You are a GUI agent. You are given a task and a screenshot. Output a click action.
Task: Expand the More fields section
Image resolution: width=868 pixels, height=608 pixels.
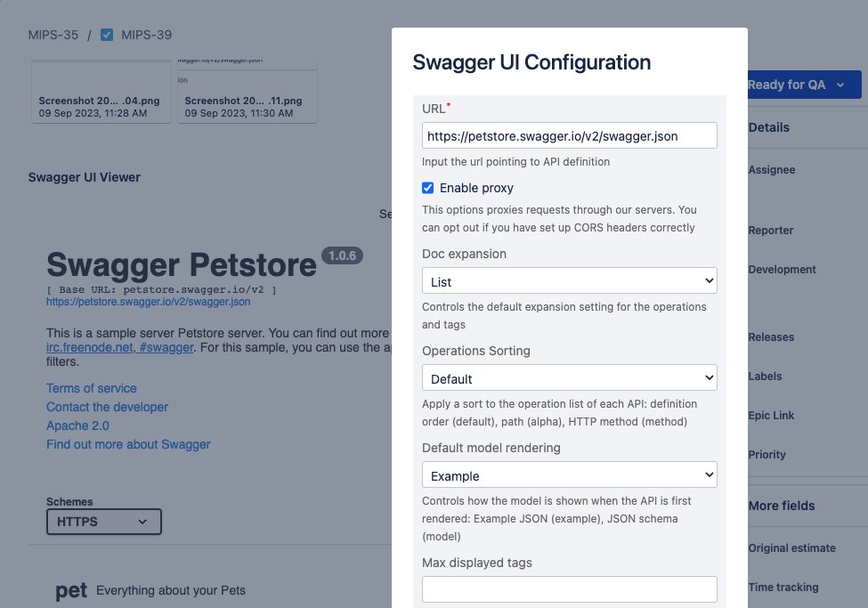click(782, 506)
